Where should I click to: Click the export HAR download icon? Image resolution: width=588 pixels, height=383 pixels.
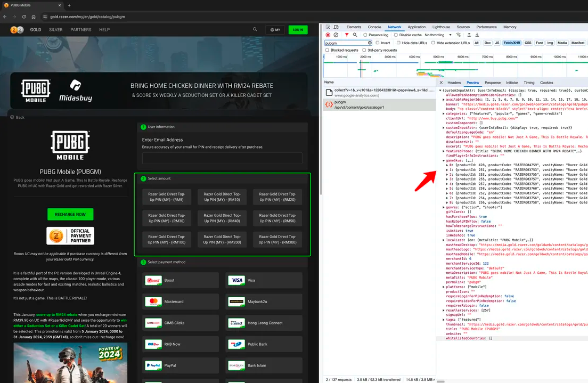(x=477, y=35)
